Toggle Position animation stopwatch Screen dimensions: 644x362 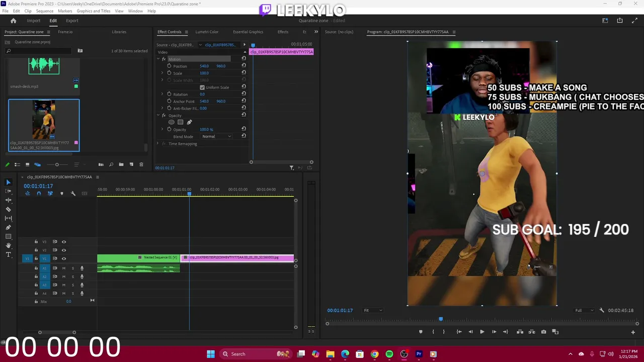coord(170,66)
